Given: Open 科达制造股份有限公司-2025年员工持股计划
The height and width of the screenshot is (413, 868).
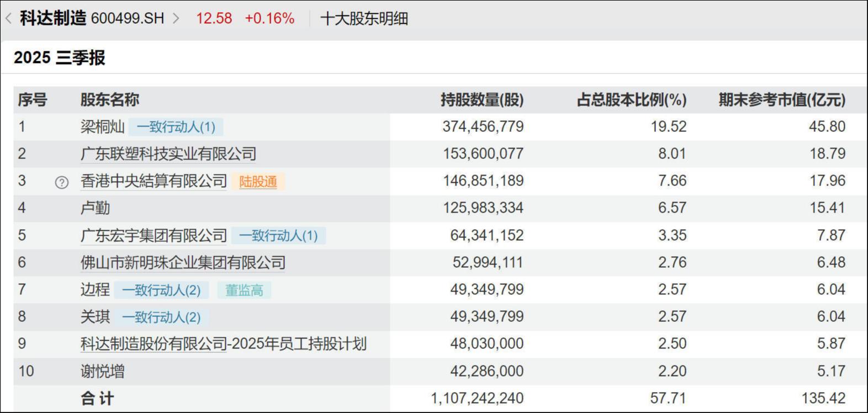Looking at the screenshot, I should pos(224,343).
